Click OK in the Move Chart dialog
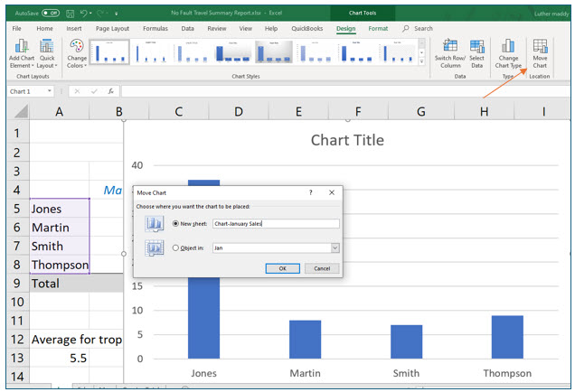 click(x=282, y=268)
